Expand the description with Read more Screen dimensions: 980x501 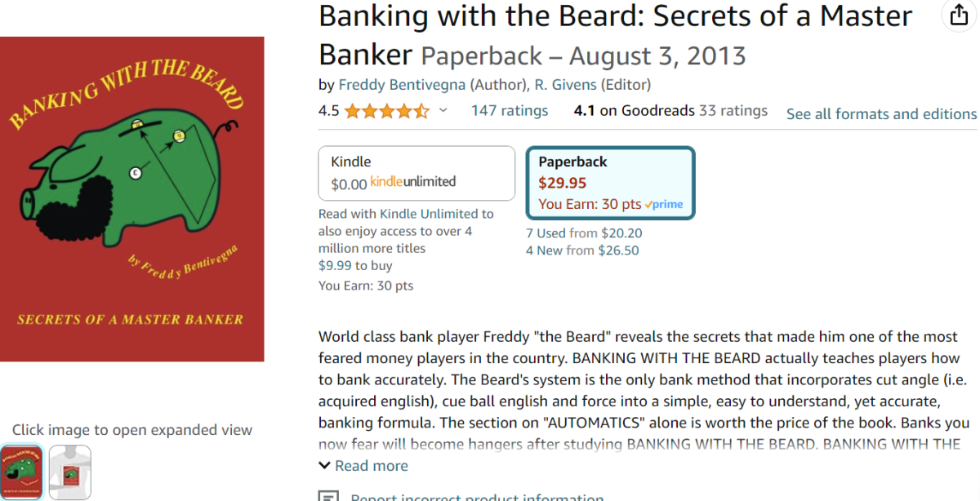coord(363,466)
